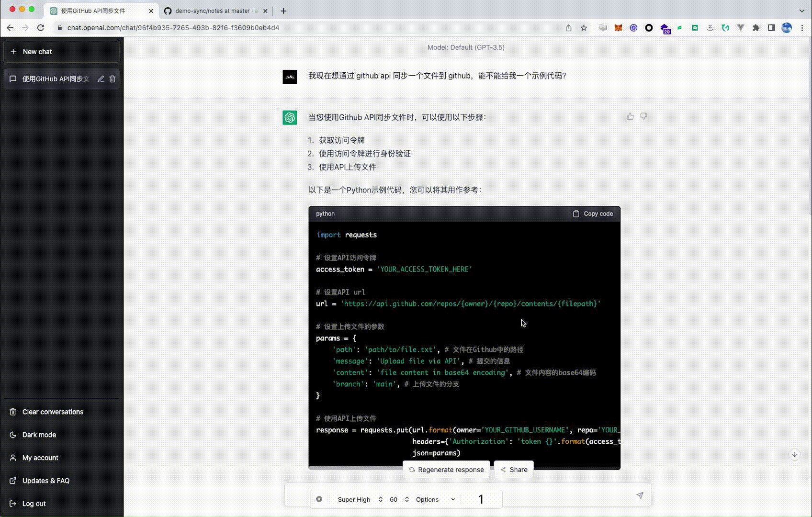Click Regenerate response

[x=446, y=470]
